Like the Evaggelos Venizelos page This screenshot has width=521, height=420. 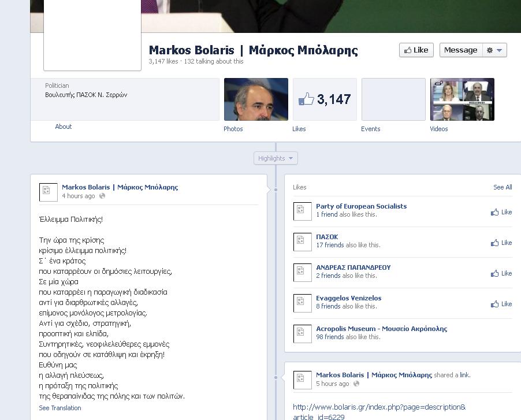coord(501,304)
